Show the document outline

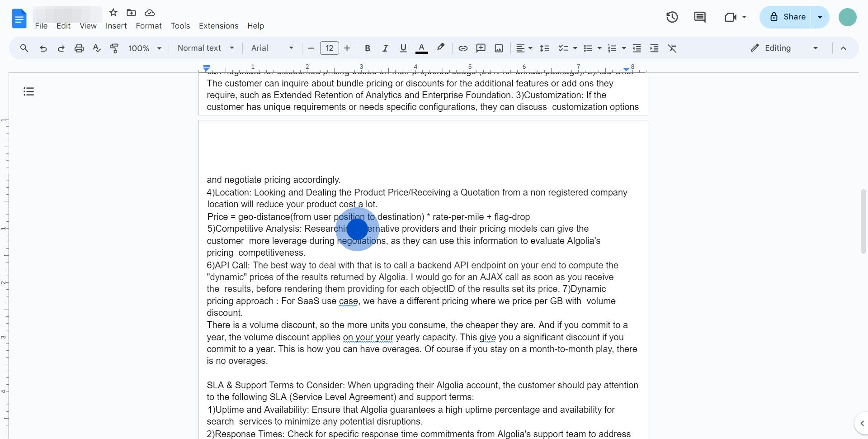pos(28,91)
